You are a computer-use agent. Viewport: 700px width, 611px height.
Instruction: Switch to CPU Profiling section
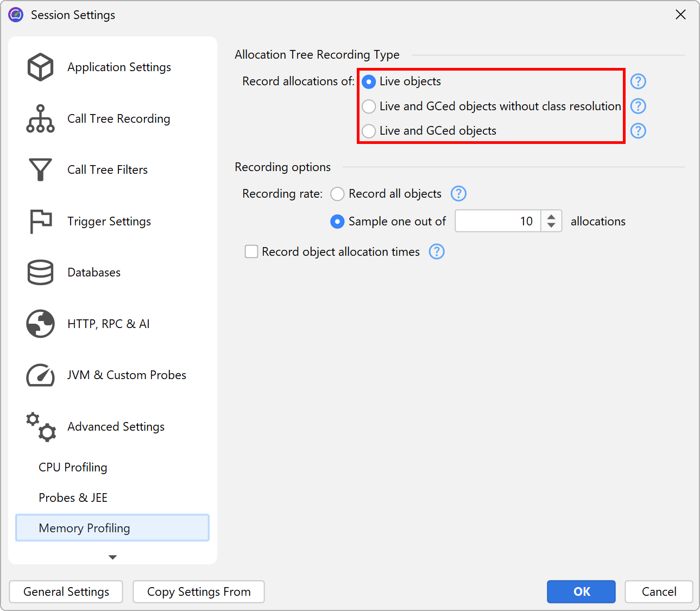click(x=73, y=468)
